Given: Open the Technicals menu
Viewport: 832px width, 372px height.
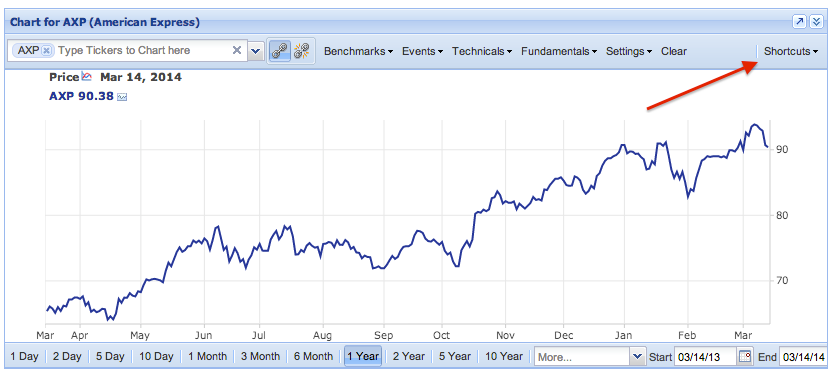Looking at the screenshot, I should coord(482,51).
